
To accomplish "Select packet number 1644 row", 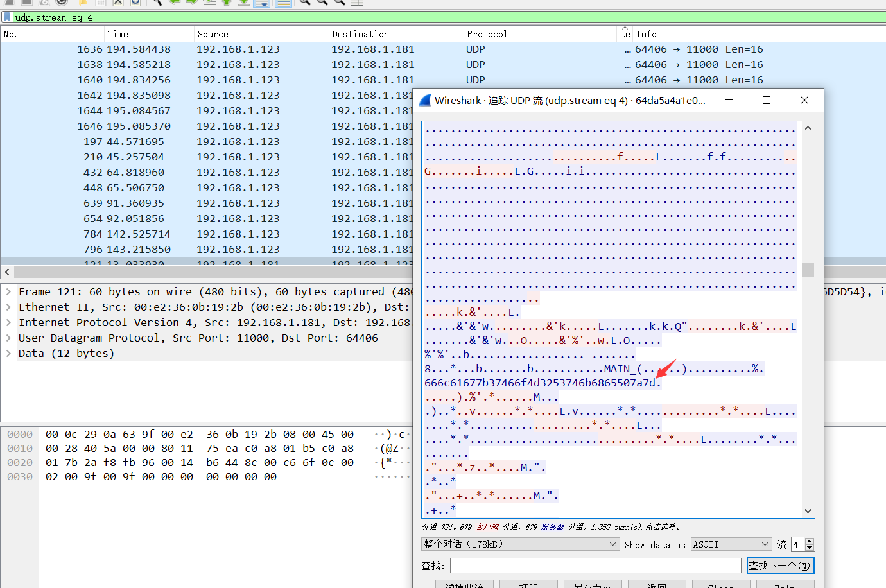I will click(x=207, y=111).
